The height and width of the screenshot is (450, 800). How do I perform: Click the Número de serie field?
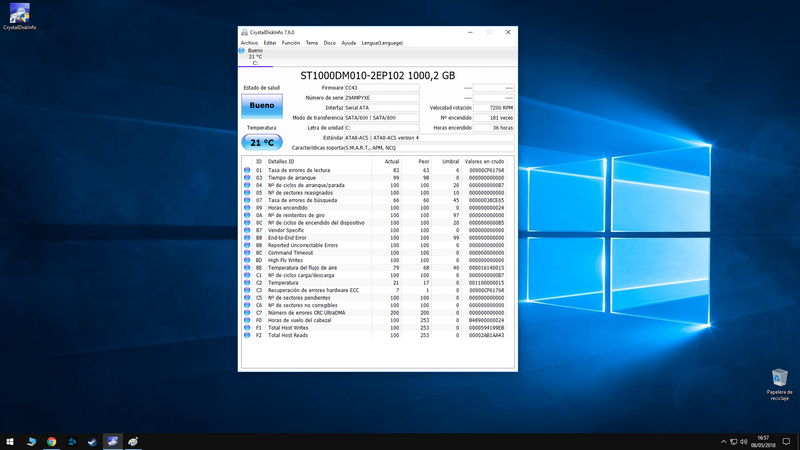click(x=382, y=97)
